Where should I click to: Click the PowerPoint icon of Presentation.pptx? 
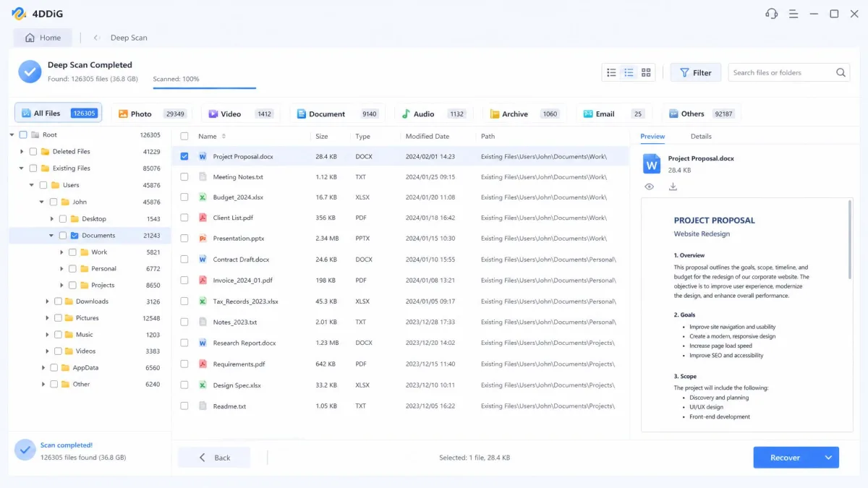tap(203, 238)
